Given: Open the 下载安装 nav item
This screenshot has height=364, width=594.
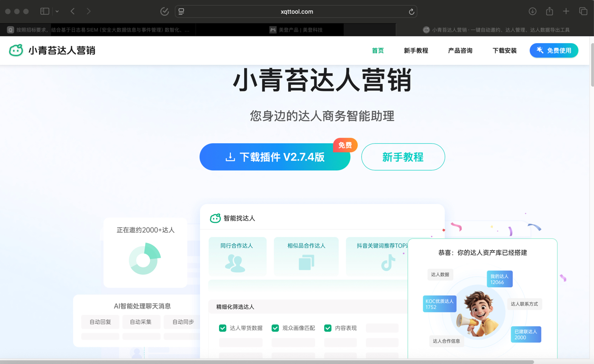Looking at the screenshot, I should click(x=504, y=51).
